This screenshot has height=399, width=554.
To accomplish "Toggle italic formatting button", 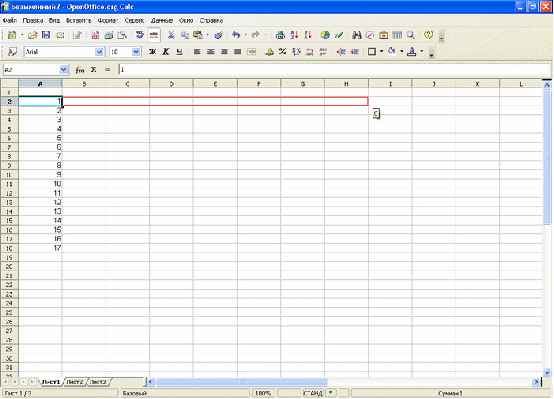I will 166,52.
